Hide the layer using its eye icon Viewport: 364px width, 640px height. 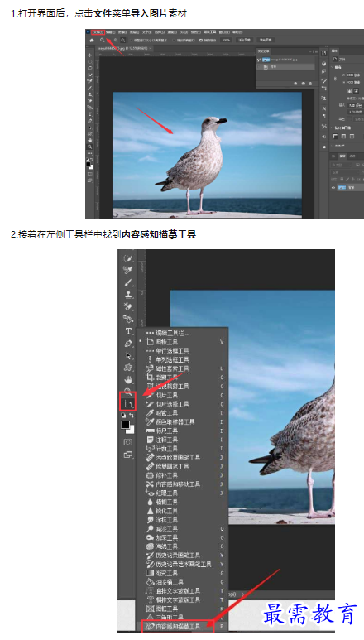[x=333, y=187]
